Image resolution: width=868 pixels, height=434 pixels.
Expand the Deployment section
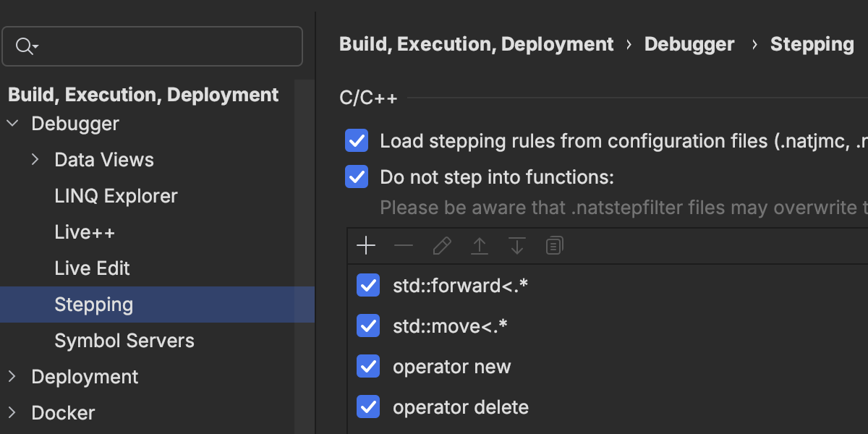(12, 377)
